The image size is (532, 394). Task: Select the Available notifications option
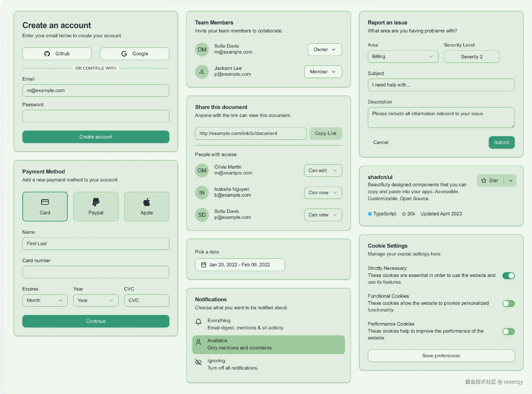[x=268, y=344]
